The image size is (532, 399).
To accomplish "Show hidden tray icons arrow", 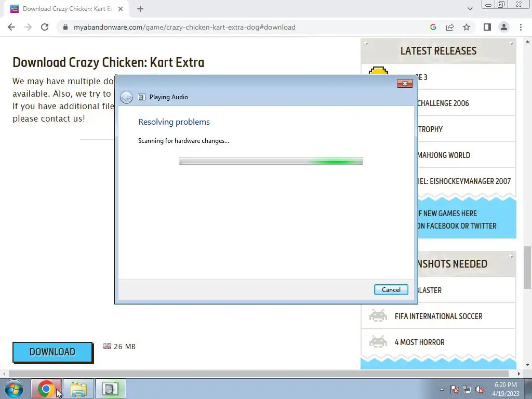I will 442,389.
